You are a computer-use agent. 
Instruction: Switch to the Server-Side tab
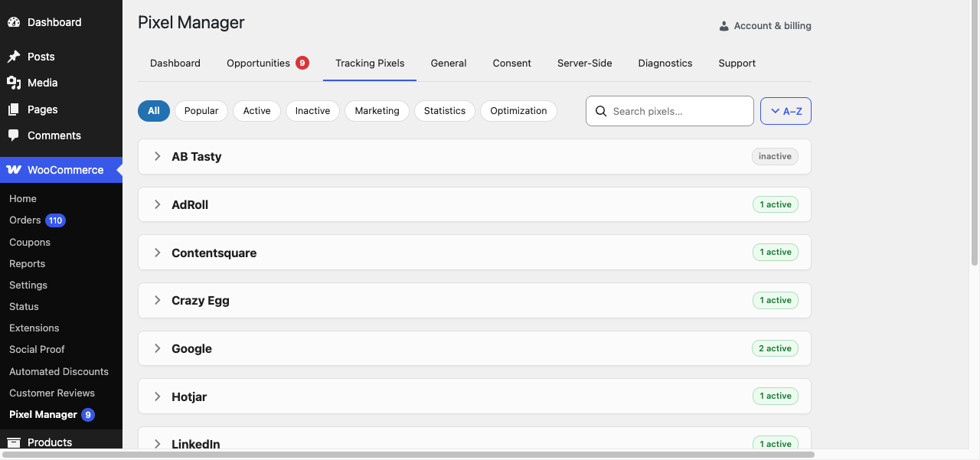(585, 64)
